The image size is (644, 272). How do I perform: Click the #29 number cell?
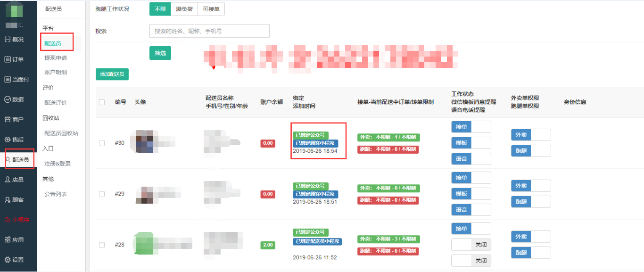tap(120, 194)
